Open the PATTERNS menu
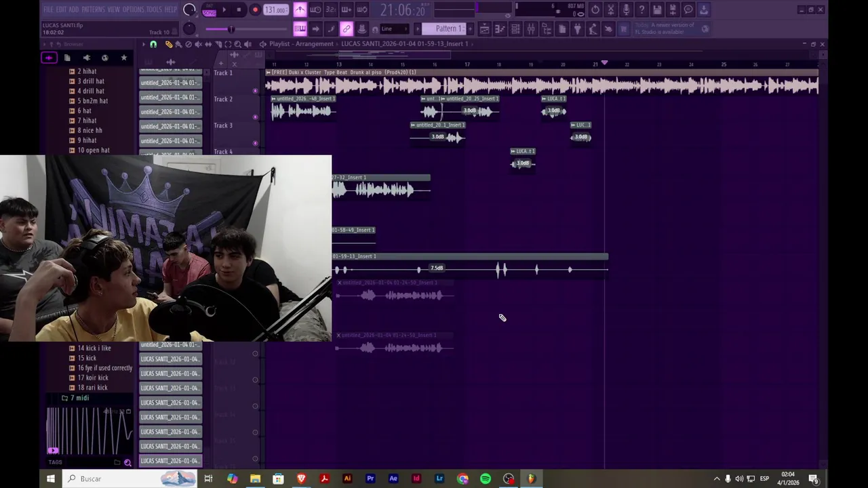868x488 pixels. click(94, 9)
